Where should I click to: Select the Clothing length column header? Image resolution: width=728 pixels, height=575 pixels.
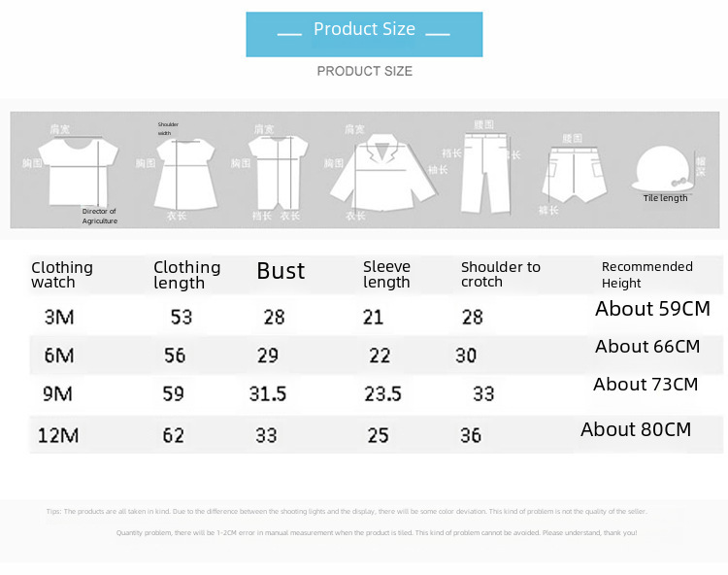[186, 275]
